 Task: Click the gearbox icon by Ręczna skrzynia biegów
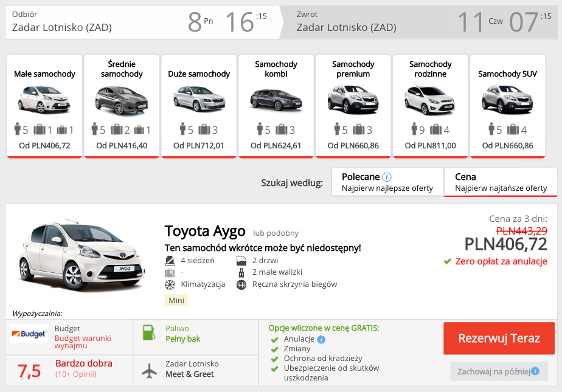[x=241, y=285]
